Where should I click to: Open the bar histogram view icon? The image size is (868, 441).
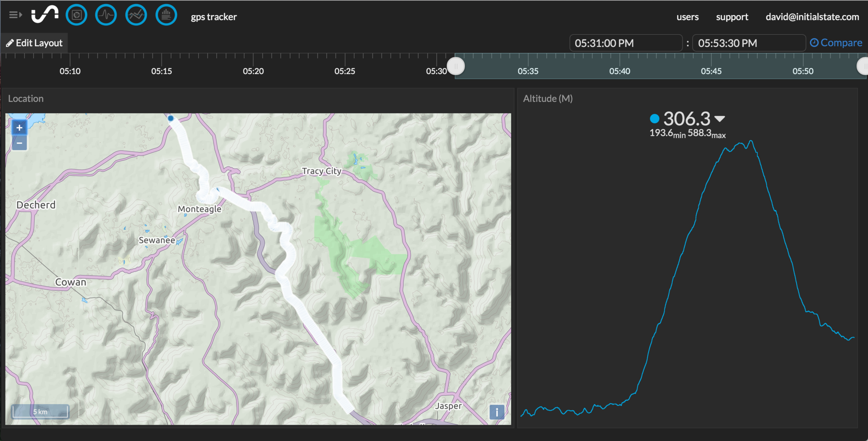pyautogui.click(x=166, y=15)
